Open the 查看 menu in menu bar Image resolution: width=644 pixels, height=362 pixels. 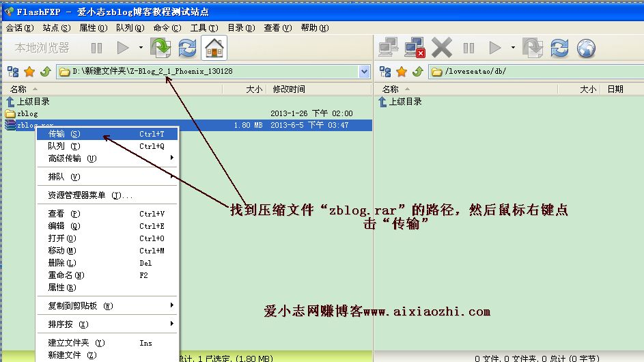(x=278, y=28)
